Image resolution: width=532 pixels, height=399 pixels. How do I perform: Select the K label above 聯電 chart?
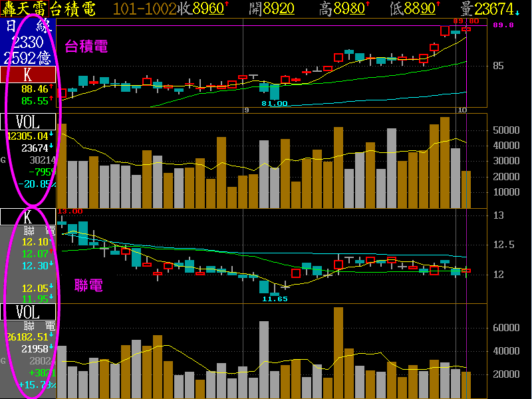(28, 217)
